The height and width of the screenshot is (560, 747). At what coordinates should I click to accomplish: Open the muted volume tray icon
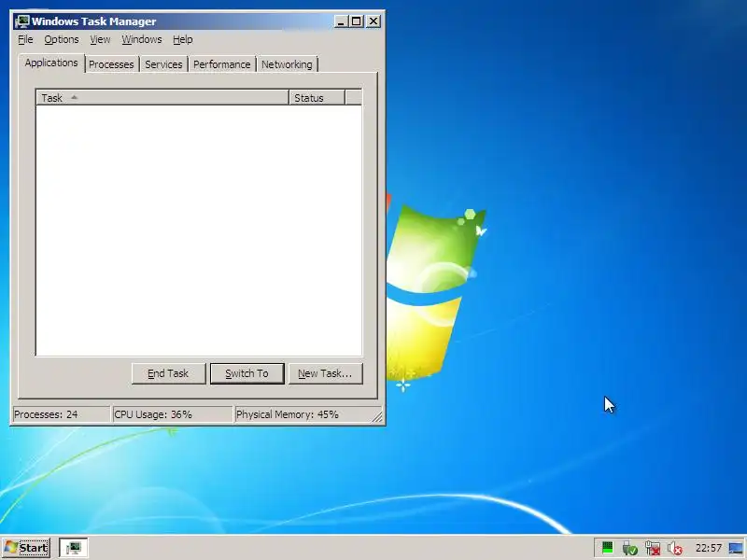click(674, 549)
